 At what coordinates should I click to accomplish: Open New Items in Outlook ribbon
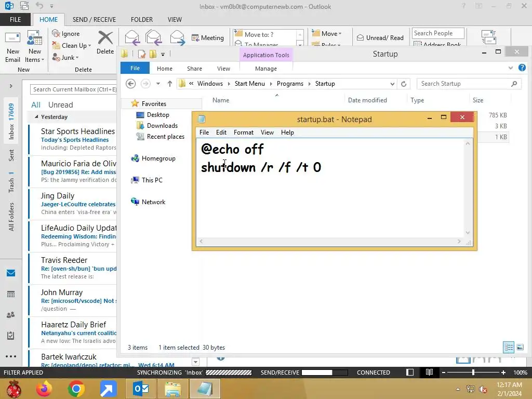tap(35, 47)
